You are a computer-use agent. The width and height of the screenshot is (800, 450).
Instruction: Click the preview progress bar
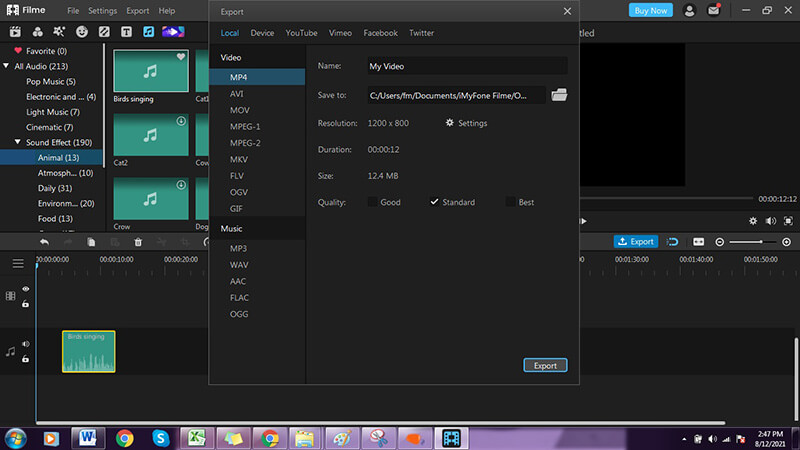click(666, 198)
